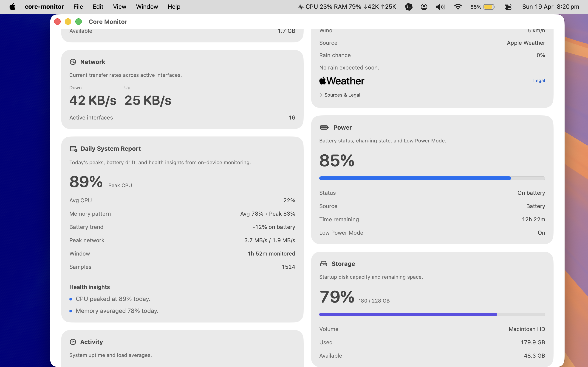Screen dimensions: 588x367
Task: Click the volume icon in menu bar
Action: 440,7
